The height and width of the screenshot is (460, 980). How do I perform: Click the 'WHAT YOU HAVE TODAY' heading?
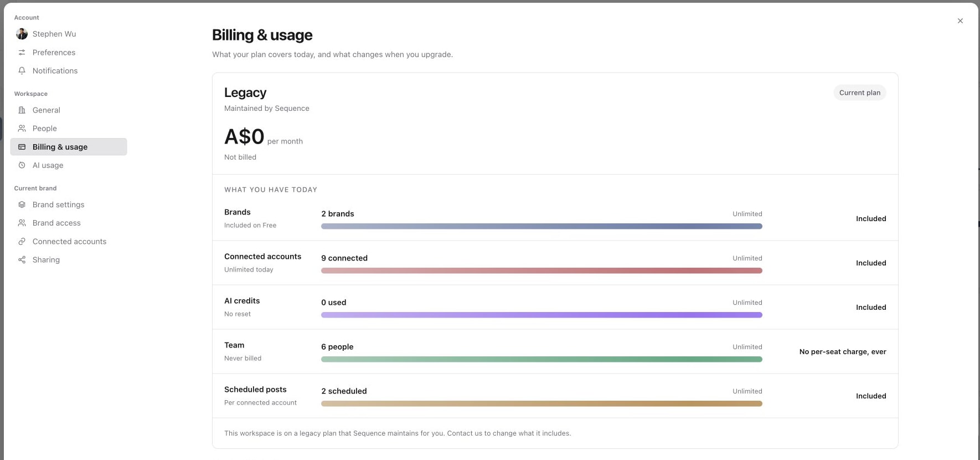(271, 190)
